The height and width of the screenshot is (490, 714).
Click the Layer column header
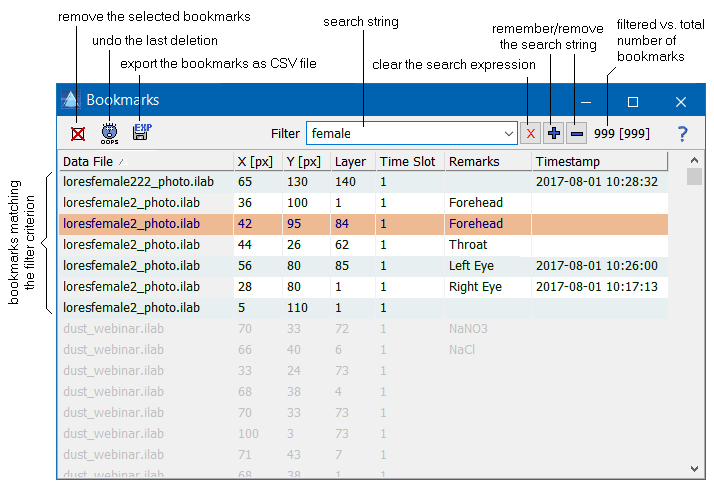(x=351, y=161)
